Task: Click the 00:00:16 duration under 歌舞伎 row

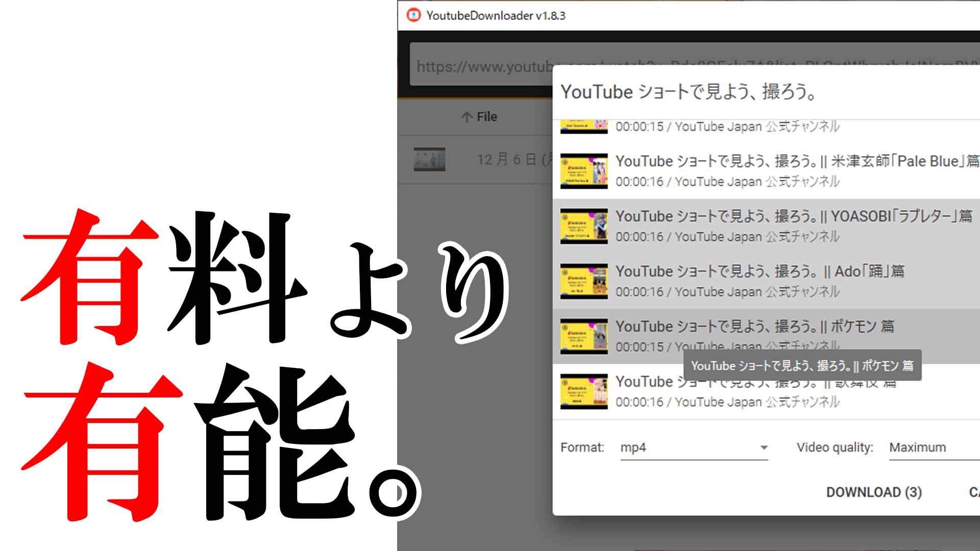Action: pyautogui.click(x=640, y=402)
